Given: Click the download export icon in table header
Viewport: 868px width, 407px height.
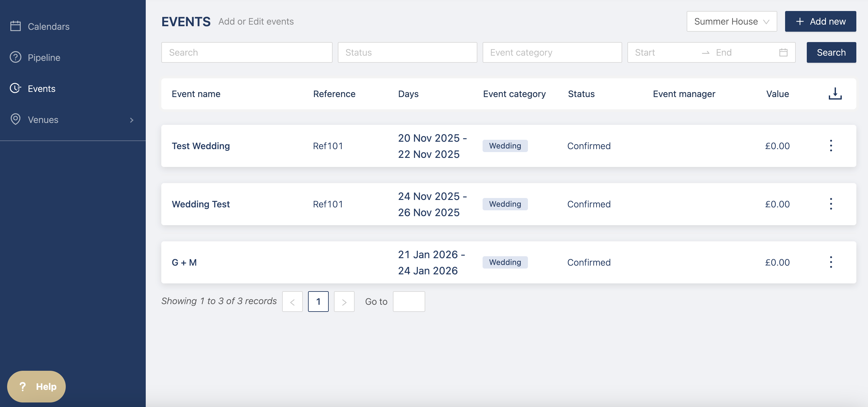Looking at the screenshot, I should click(835, 93).
